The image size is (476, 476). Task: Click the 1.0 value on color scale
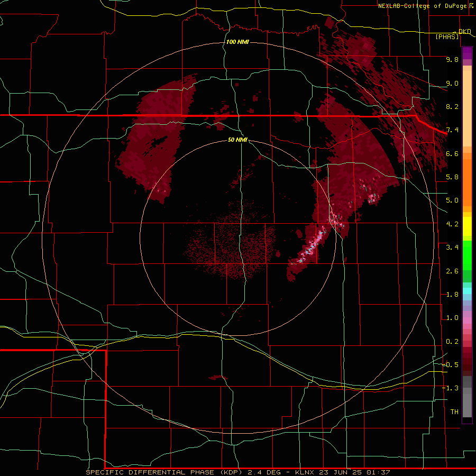[452, 318]
